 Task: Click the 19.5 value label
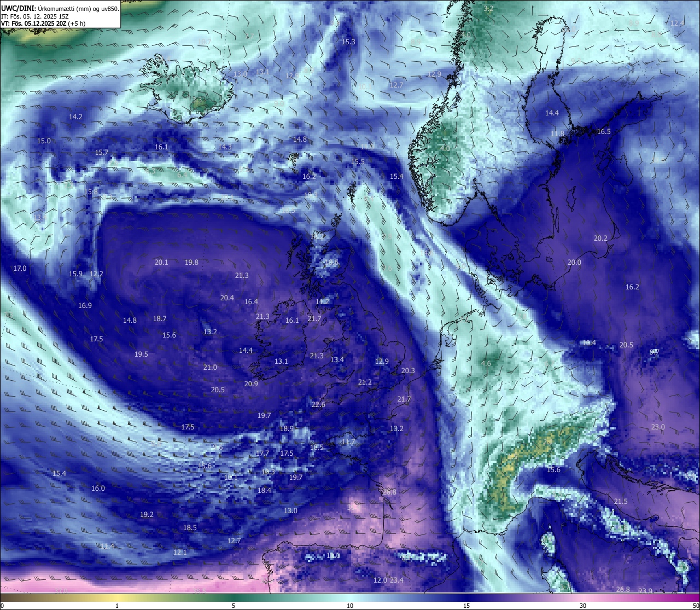pos(141,355)
